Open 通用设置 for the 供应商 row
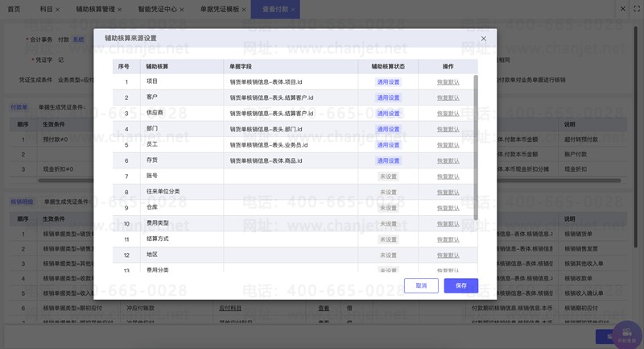 tap(388, 114)
